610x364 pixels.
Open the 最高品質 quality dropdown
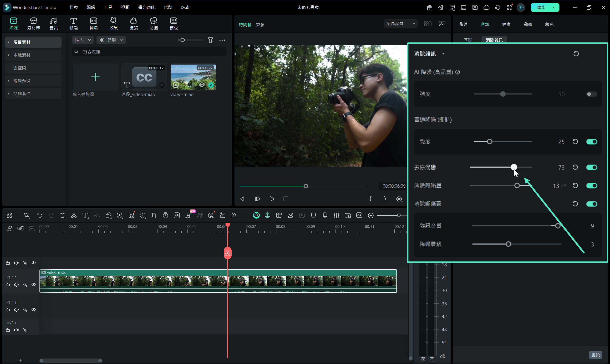(x=400, y=24)
